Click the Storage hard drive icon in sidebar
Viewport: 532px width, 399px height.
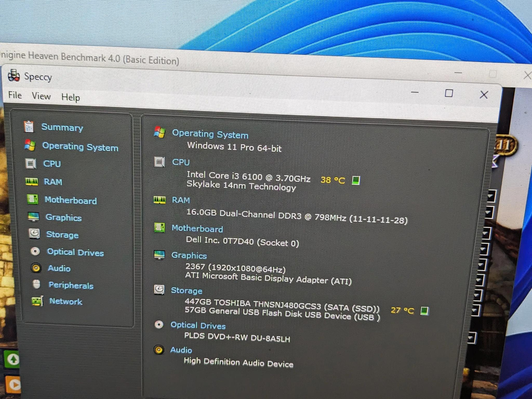pyautogui.click(x=34, y=234)
